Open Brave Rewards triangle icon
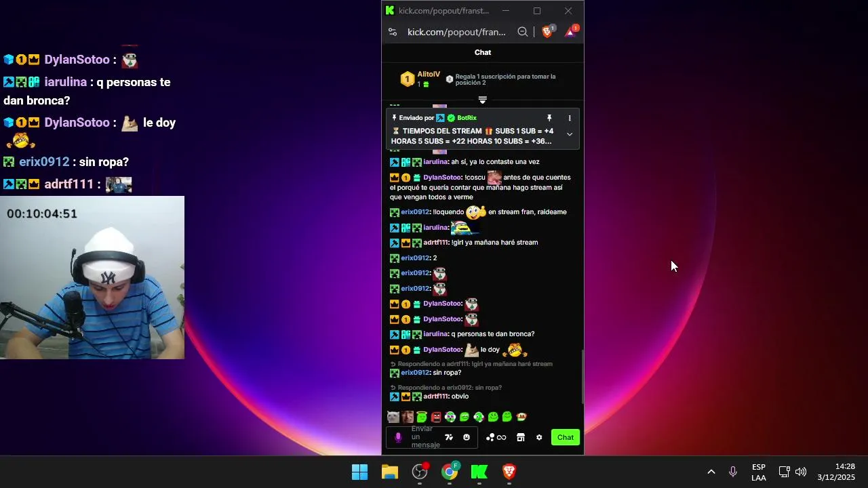Screen dimensions: 868x488 pyautogui.click(x=571, y=31)
